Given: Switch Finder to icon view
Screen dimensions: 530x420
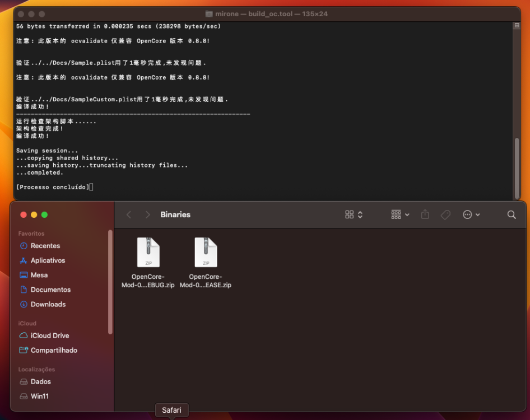Looking at the screenshot, I should tap(349, 214).
